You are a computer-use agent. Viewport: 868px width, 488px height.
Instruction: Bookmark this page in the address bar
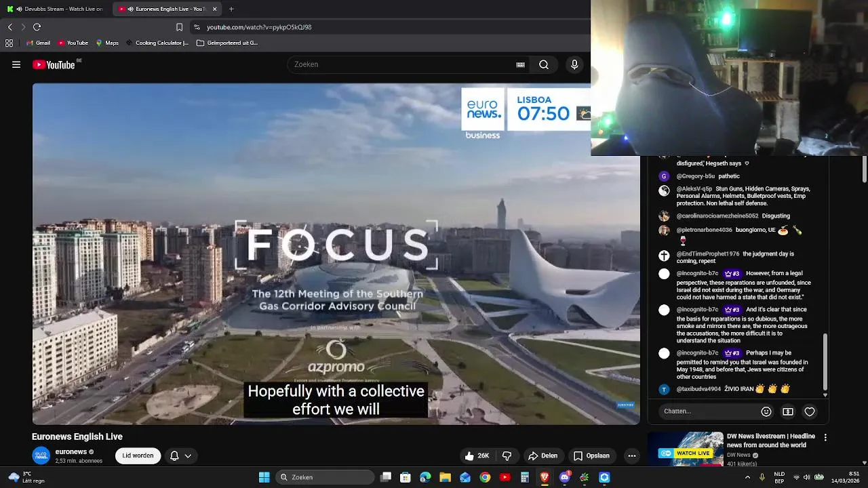click(179, 27)
